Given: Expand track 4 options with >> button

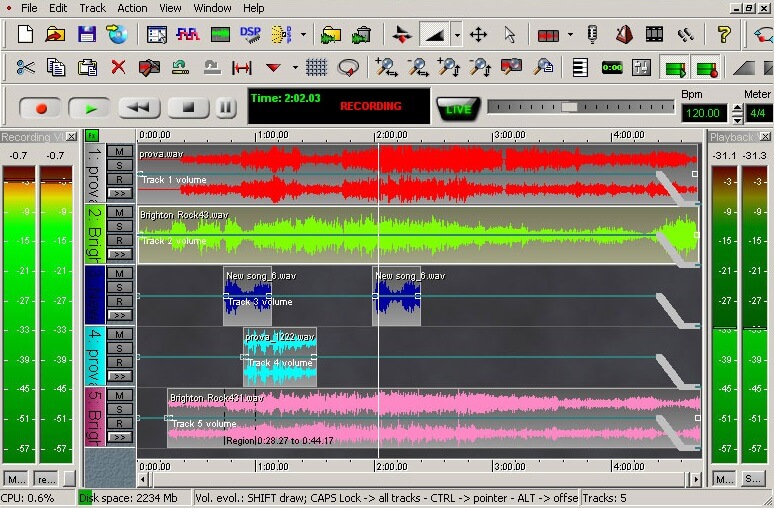Looking at the screenshot, I should (x=119, y=376).
